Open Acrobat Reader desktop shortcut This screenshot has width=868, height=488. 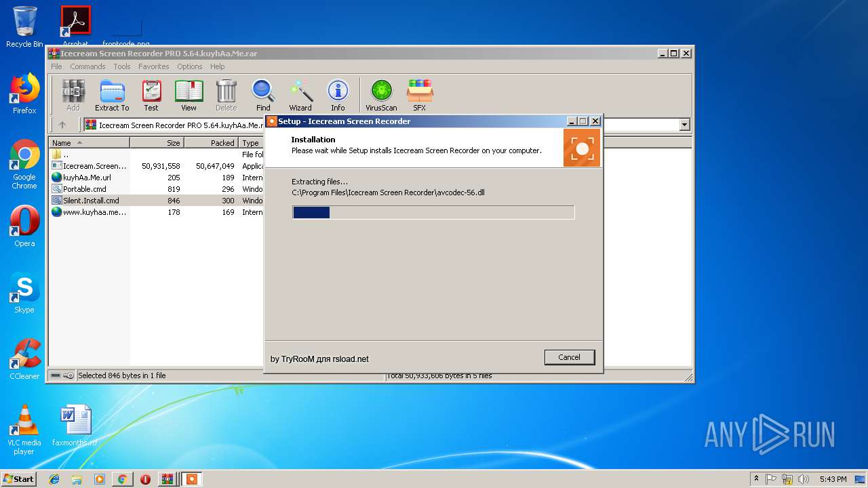[75, 27]
